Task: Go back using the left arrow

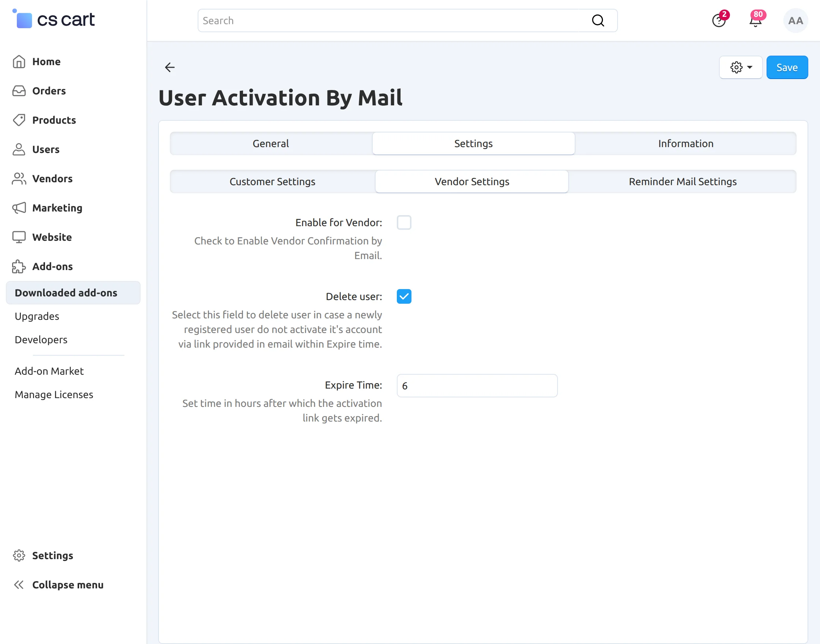Action: (x=170, y=67)
